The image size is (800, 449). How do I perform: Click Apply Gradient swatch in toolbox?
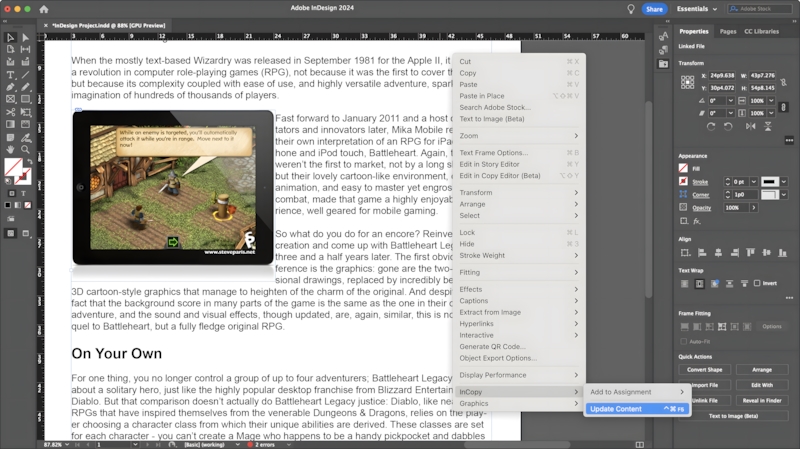click(x=18, y=205)
